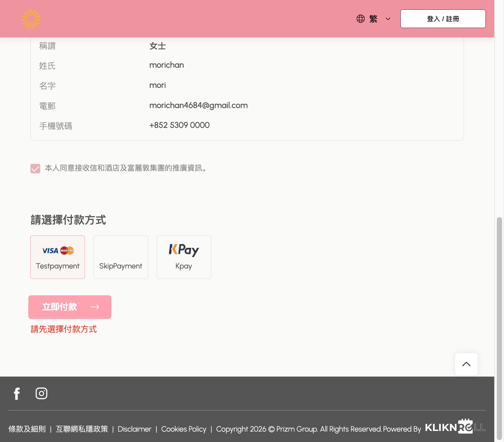
Task: Click the 立即付款 pay now button
Action: pyautogui.click(x=70, y=307)
